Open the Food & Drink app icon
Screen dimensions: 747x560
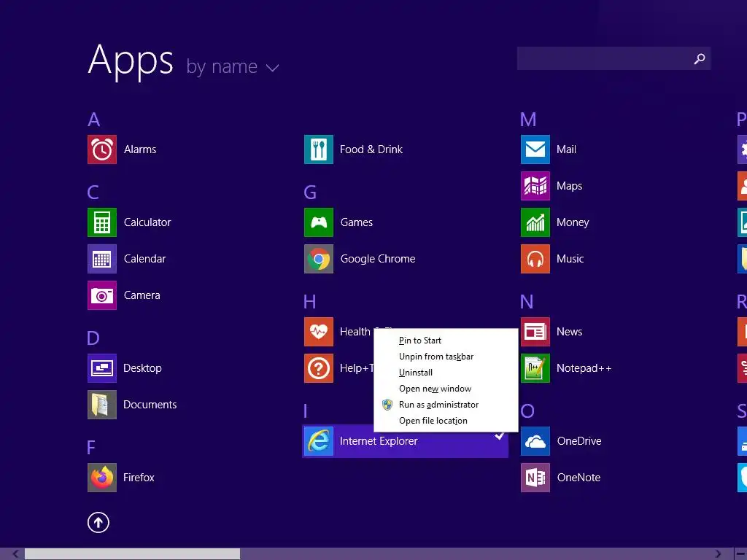click(x=319, y=149)
